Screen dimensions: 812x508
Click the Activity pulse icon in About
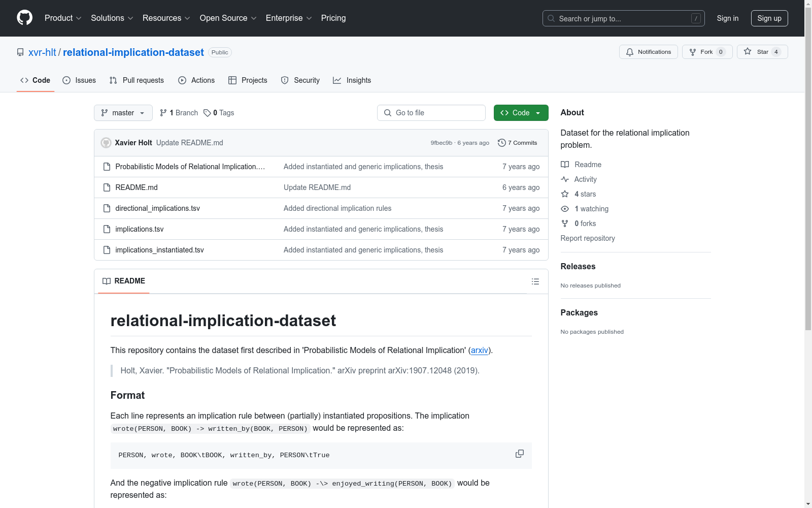point(565,179)
